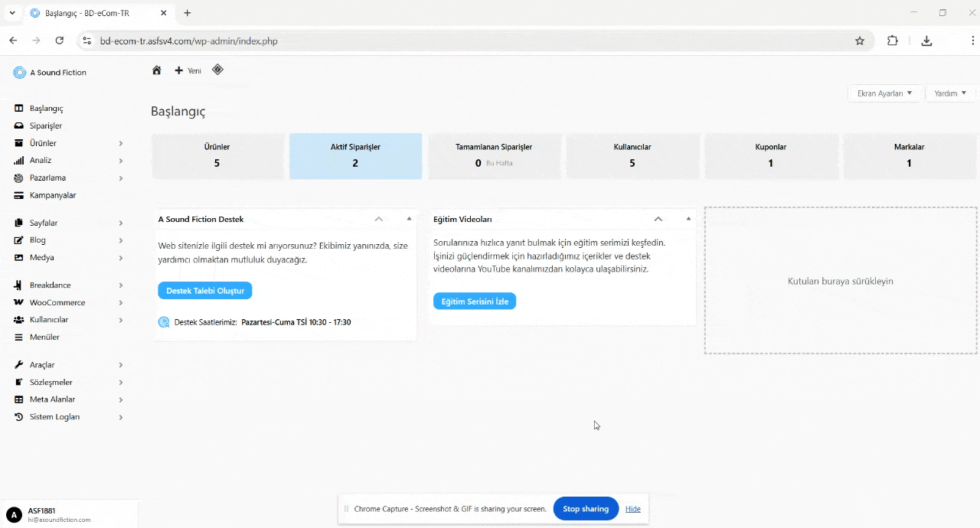The image size is (980, 528).
Task: Click the Eğitim Serisini İzle button
Action: click(475, 301)
